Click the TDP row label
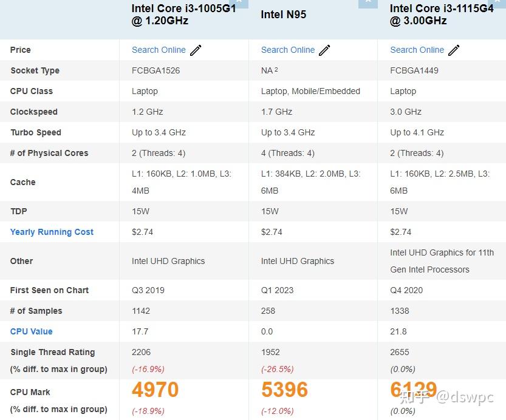Screen dimensions: 506x420 [18, 211]
